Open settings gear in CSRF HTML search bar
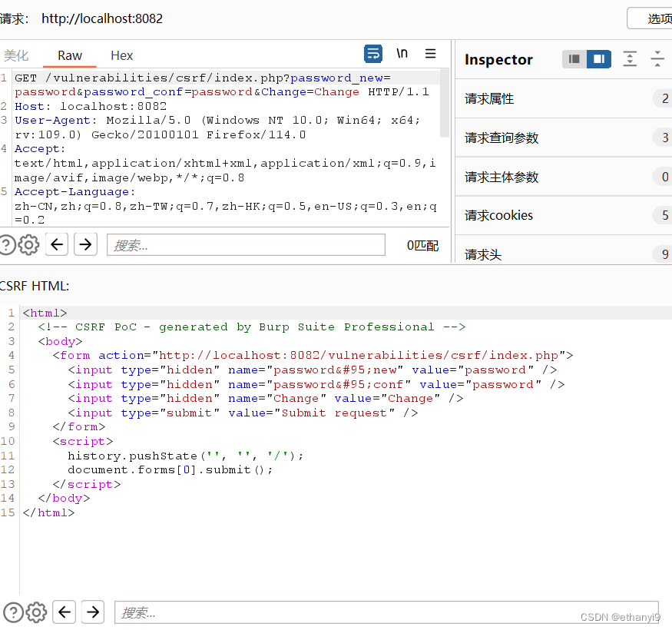 coord(36,612)
